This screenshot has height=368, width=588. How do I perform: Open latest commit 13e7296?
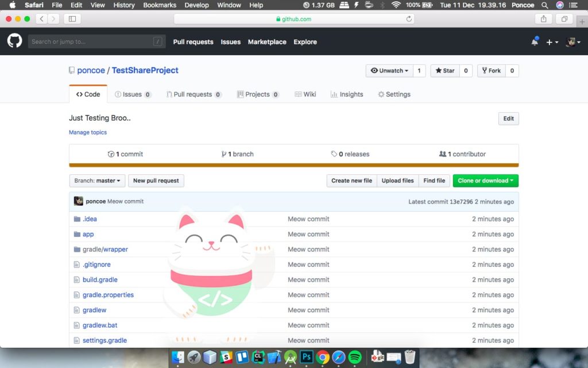click(x=461, y=202)
